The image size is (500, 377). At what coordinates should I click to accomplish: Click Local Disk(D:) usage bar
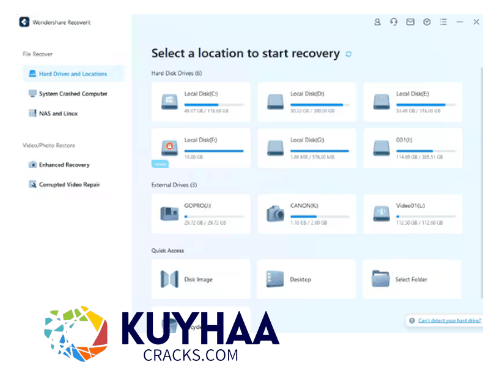click(x=320, y=105)
